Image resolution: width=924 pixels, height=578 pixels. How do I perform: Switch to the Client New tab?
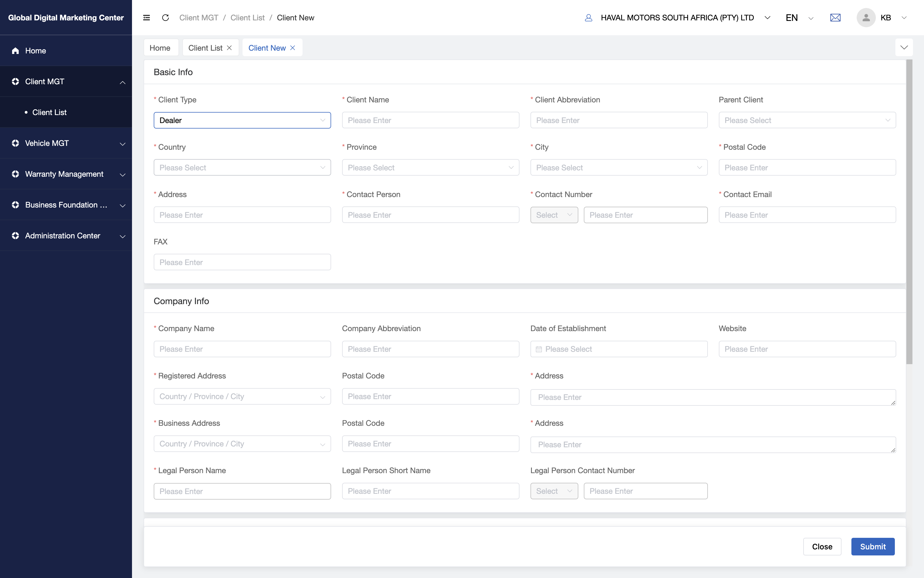point(267,48)
